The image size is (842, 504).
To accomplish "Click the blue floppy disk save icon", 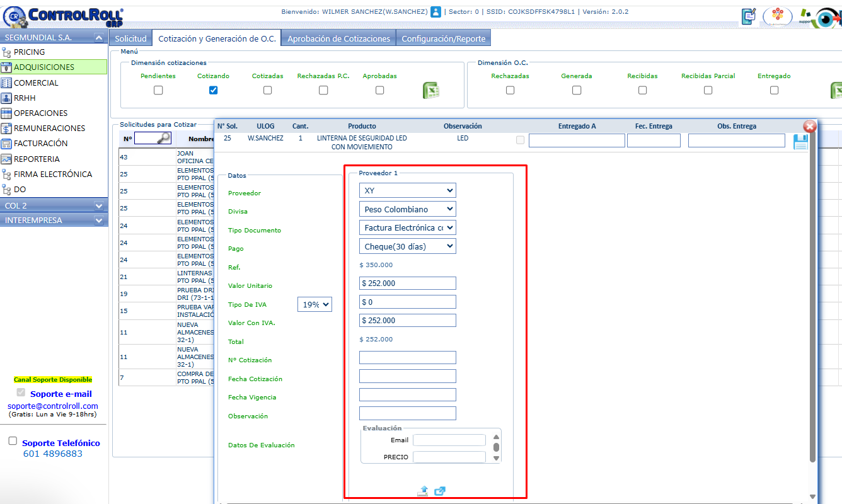I will (x=800, y=142).
